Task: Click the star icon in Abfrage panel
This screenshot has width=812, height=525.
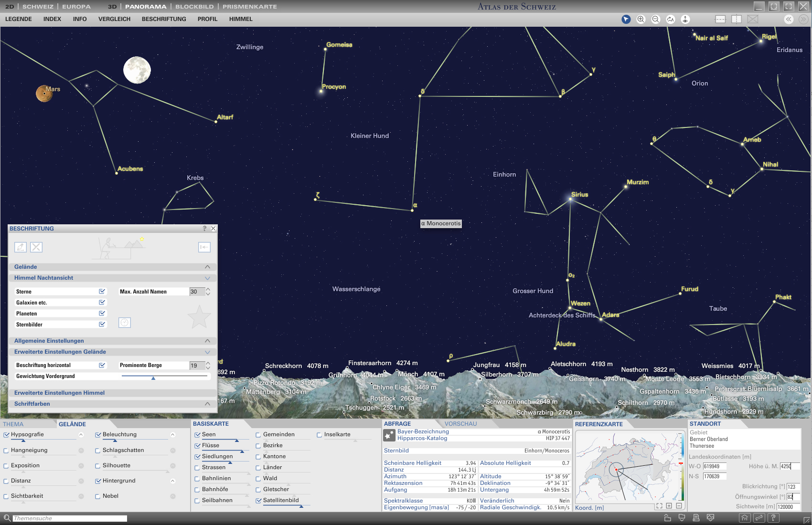Action: tap(389, 435)
